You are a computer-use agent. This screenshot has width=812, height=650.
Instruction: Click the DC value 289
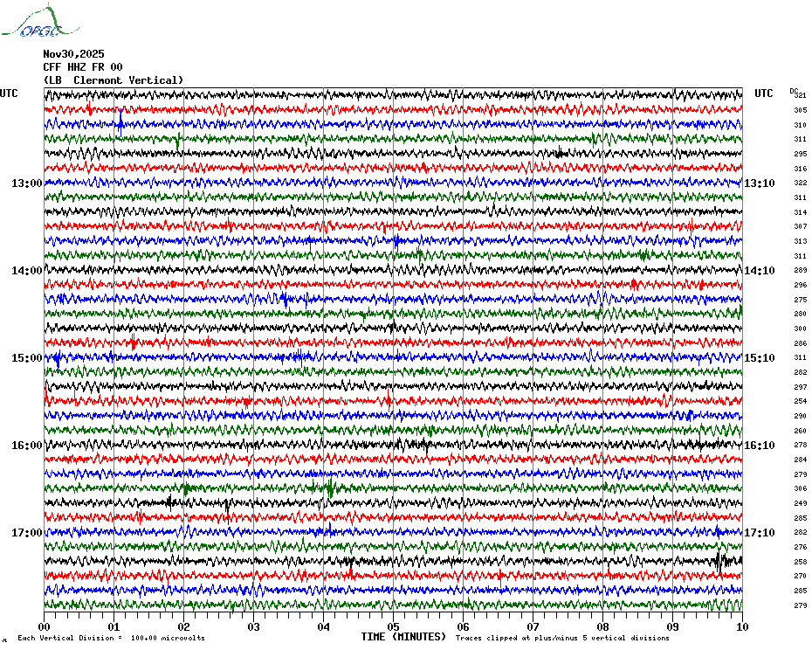click(x=801, y=271)
